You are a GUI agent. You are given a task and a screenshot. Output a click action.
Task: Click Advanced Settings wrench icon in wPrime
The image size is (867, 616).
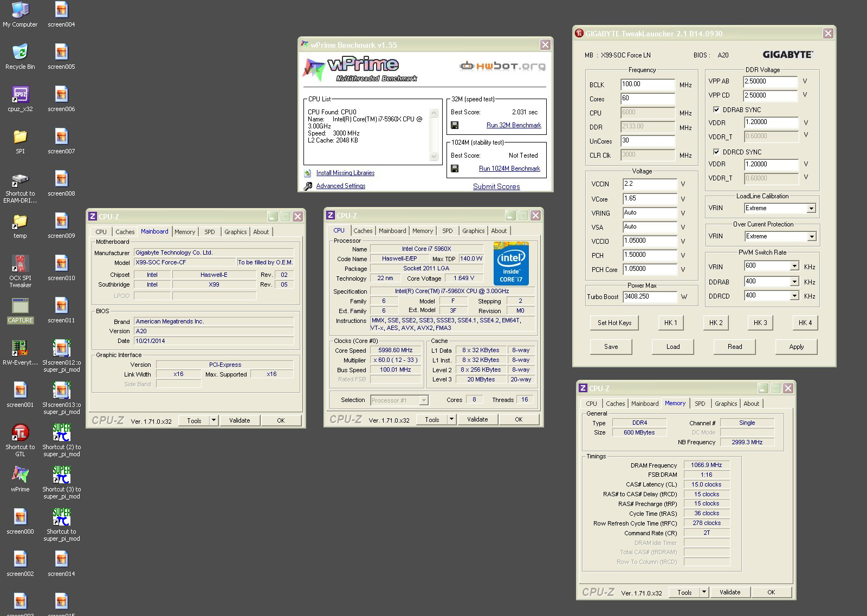coord(307,186)
